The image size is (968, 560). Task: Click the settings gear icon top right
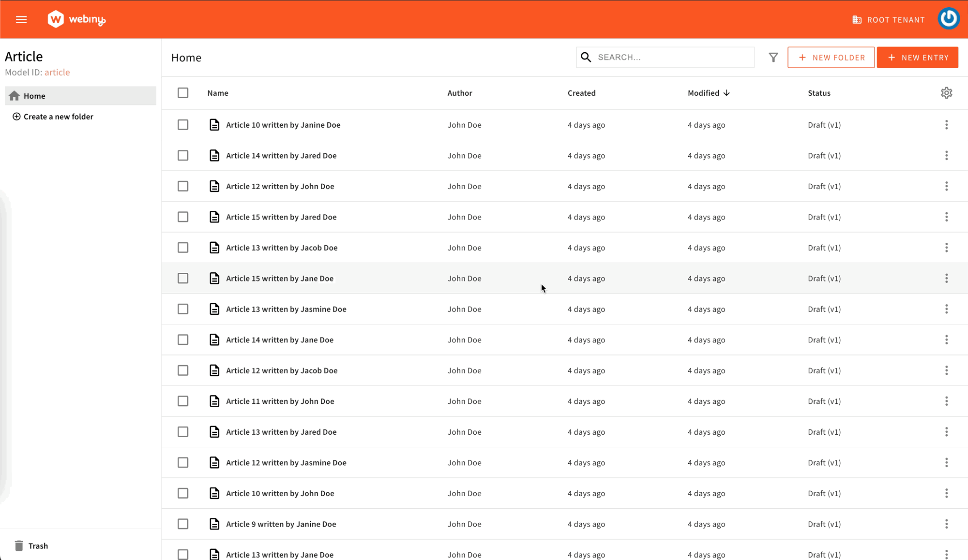(x=947, y=93)
